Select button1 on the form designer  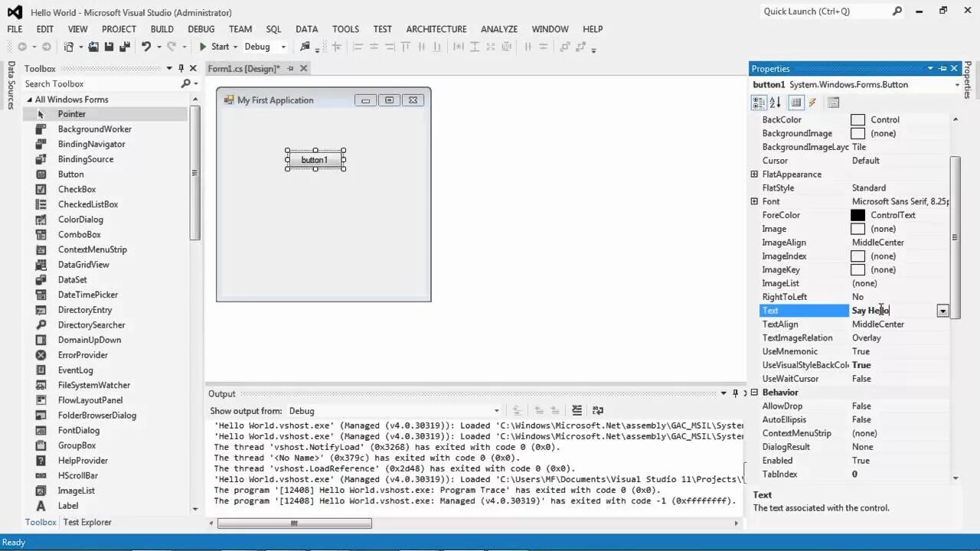click(x=315, y=160)
